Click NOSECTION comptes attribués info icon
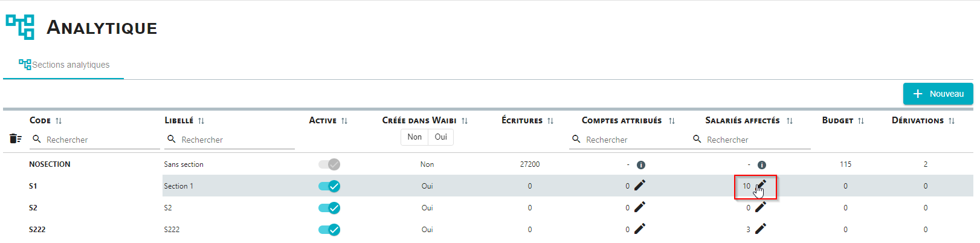 tap(641, 165)
